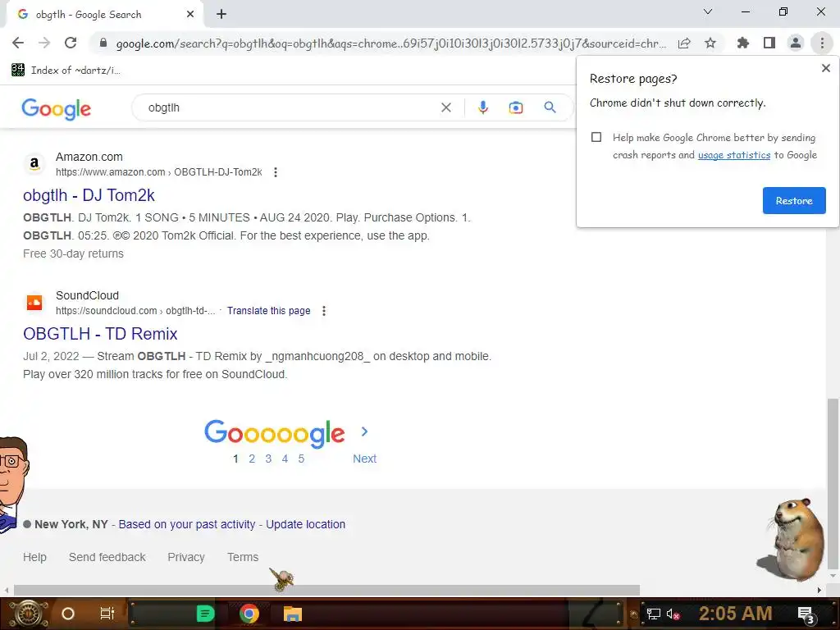This screenshot has height=630, width=840.
Task: Toggle the Chrome side panel
Action: coord(769,43)
